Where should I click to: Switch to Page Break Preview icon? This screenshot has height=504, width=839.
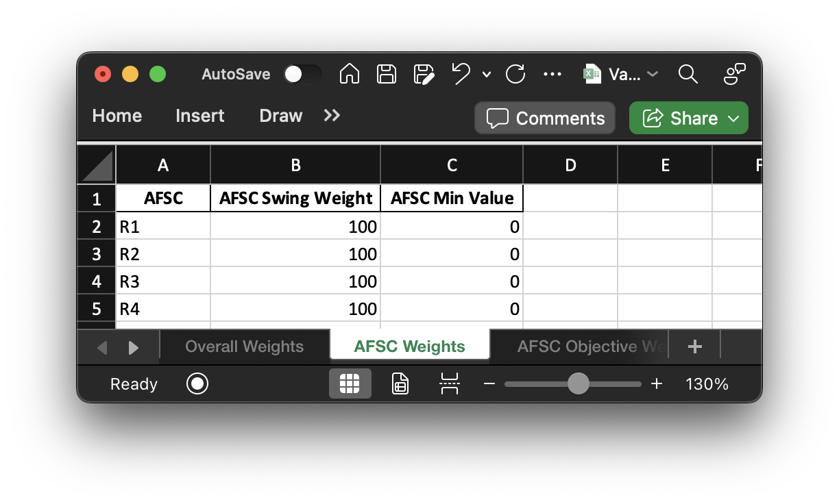(449, 384)
